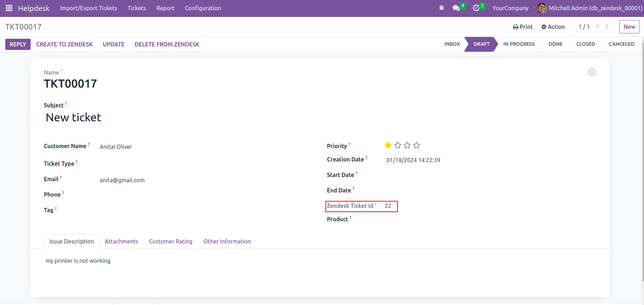Open the Print dropdown menu

click(523, 27)
